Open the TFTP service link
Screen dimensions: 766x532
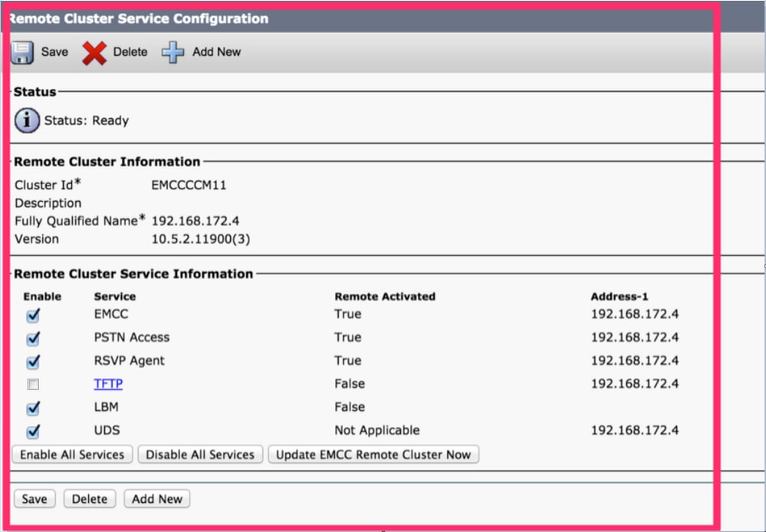108,384
